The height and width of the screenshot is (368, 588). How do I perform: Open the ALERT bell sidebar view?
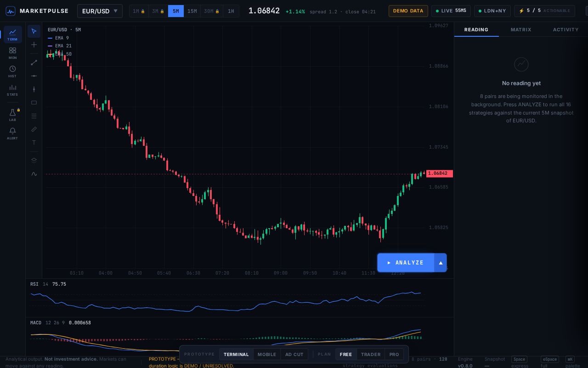(12, 133)
